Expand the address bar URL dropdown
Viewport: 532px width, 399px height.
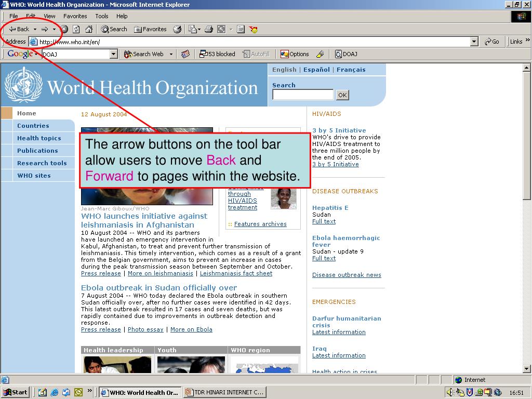(x=474, y=42)
